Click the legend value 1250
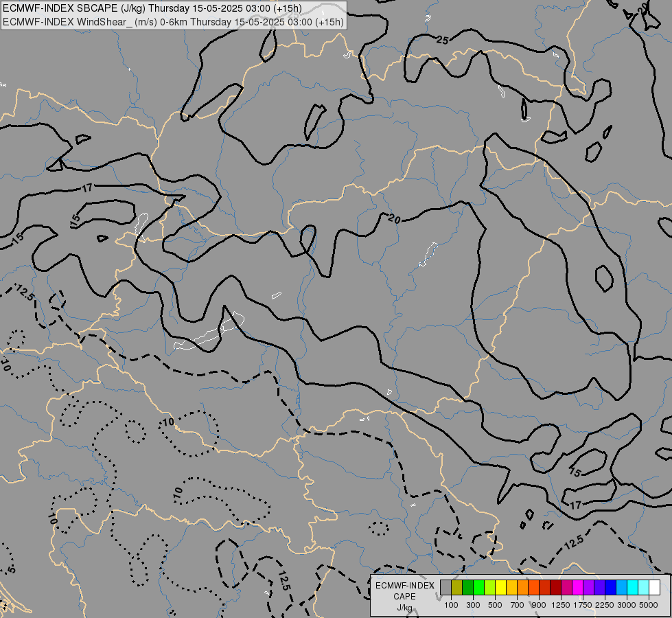Viewport: 672px width, 618px height. click(561, 605)
